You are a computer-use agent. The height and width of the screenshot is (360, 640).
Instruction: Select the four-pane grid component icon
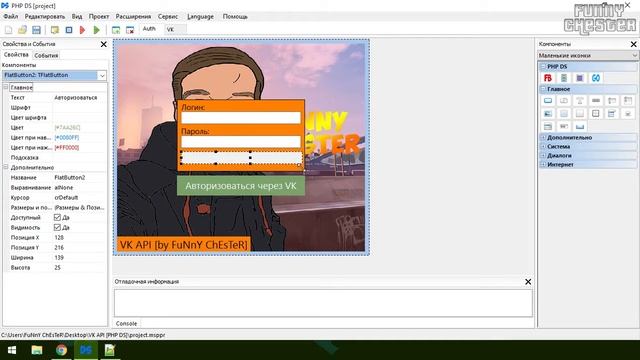596,113
